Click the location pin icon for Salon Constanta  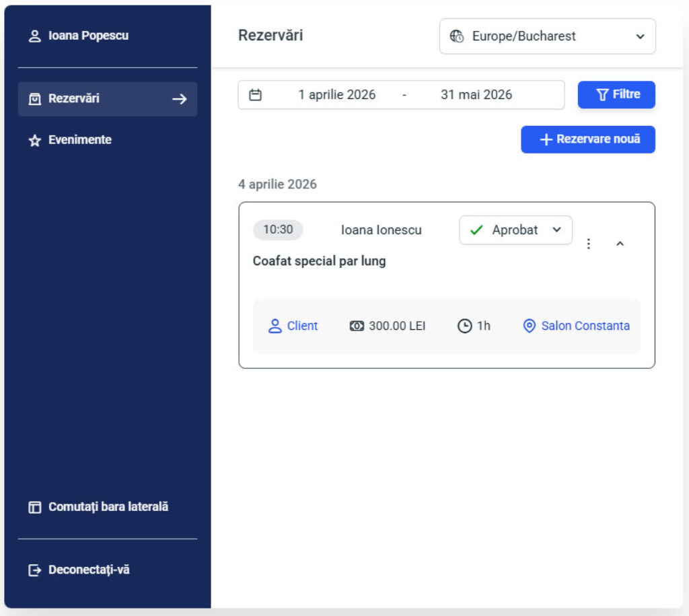click(x=530, y=327)
